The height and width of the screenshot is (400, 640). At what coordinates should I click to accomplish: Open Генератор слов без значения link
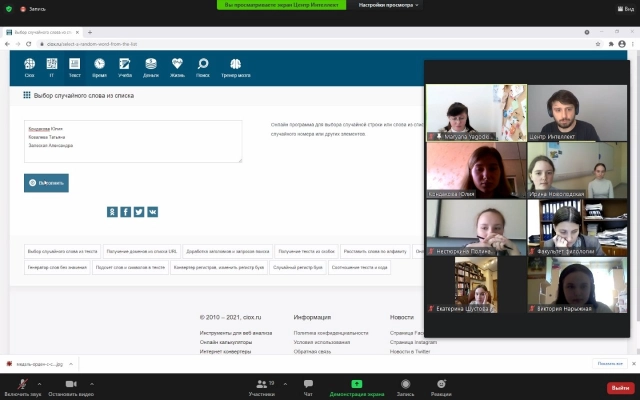click(57, 267)
